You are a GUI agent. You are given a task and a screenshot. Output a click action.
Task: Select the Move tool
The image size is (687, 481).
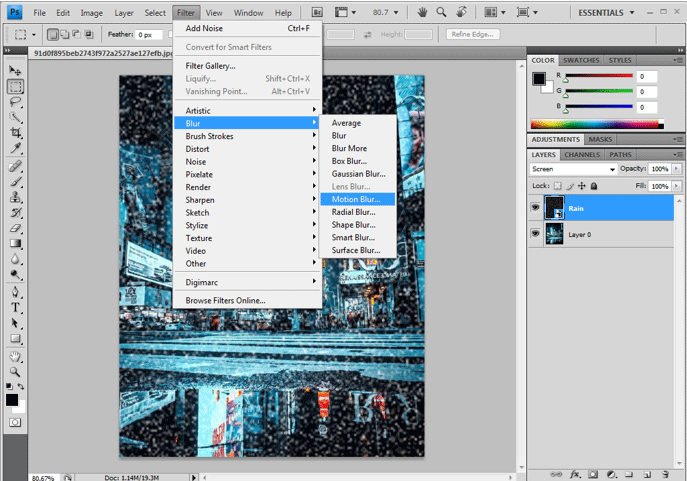tap(15, 71)
